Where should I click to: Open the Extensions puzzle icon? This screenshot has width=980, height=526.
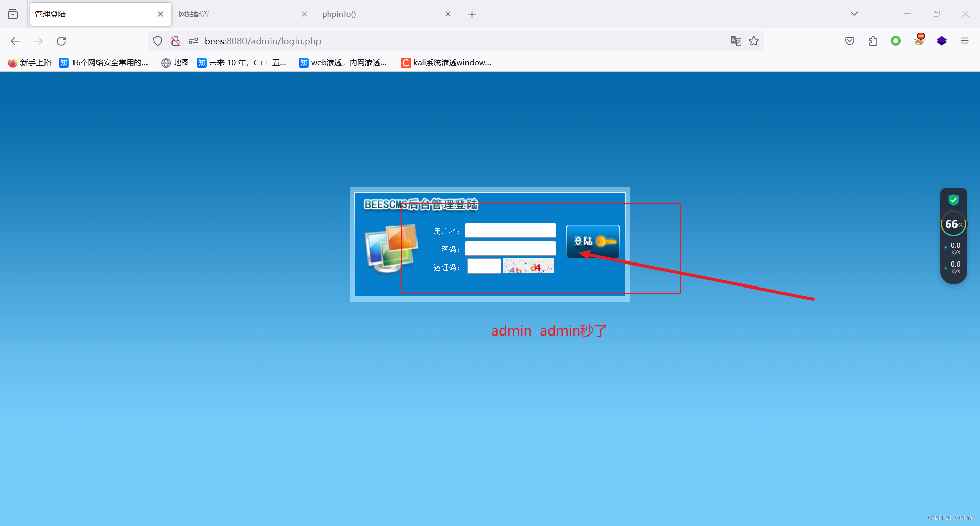pos(873,41)
